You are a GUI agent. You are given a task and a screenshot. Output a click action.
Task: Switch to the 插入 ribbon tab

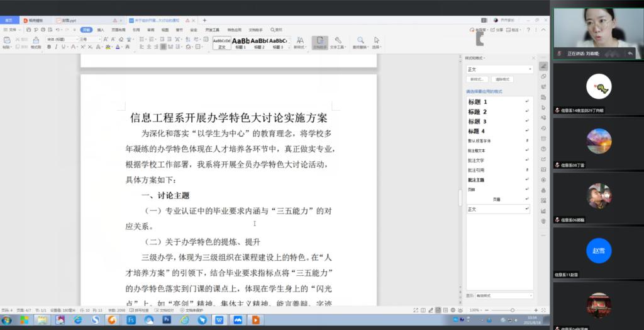pyautogui.click(x=101, y=30)
